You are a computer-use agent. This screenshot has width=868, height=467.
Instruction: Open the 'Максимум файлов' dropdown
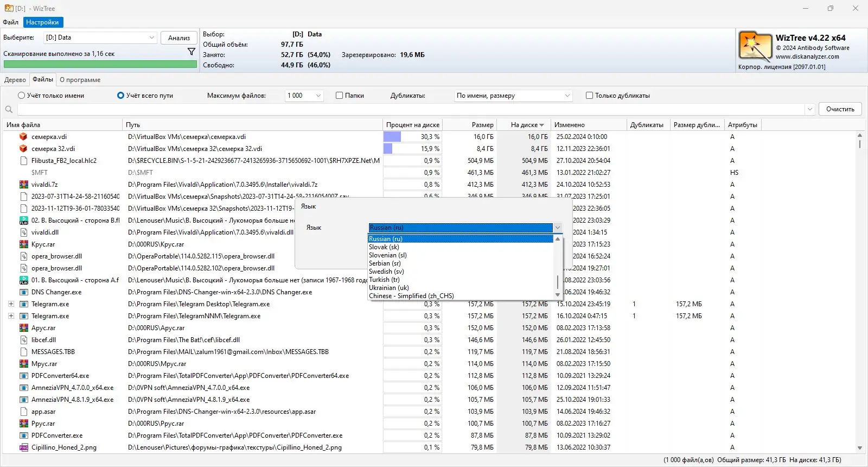click(x=304, y=96)
